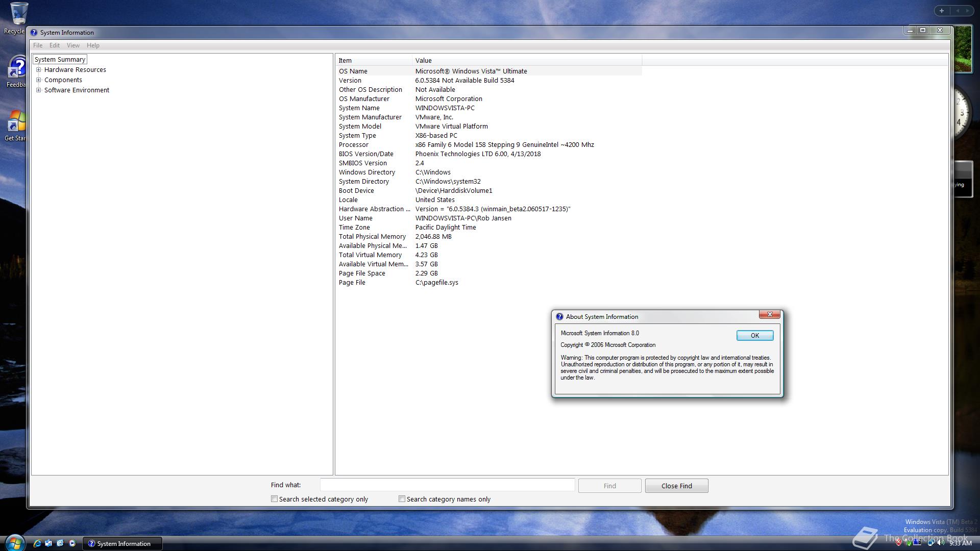Minimize the System Information window
This screenshot has width=980, height=551.
point(910,31)
